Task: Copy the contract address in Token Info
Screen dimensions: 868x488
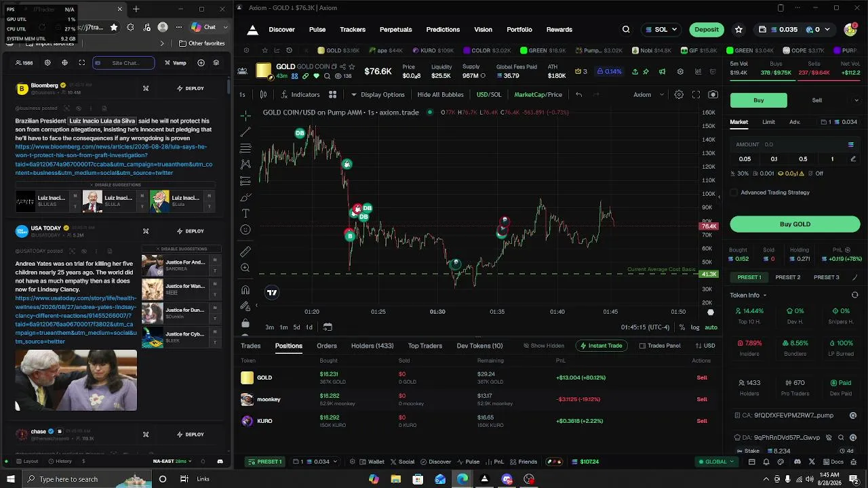Action: [x=853, y=415]
